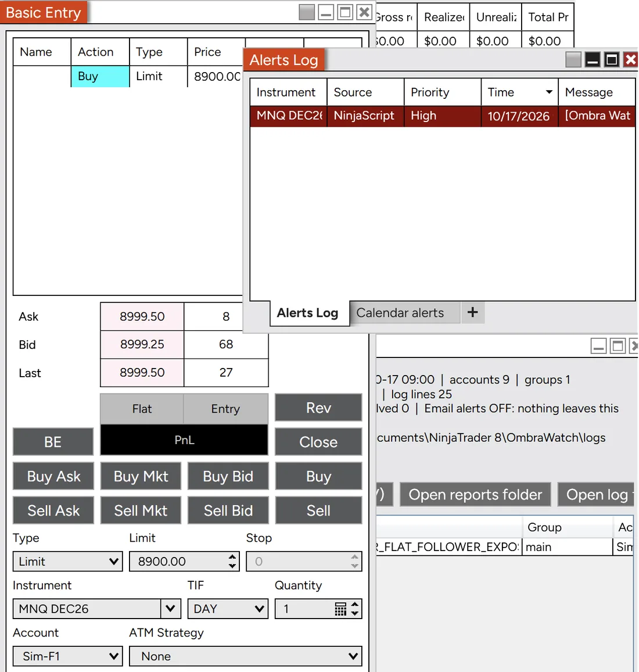The width and height of the screenshot is (639, 672).
Task: Select the Buy action cell in orders grid
Action: [x=100, y=76]
